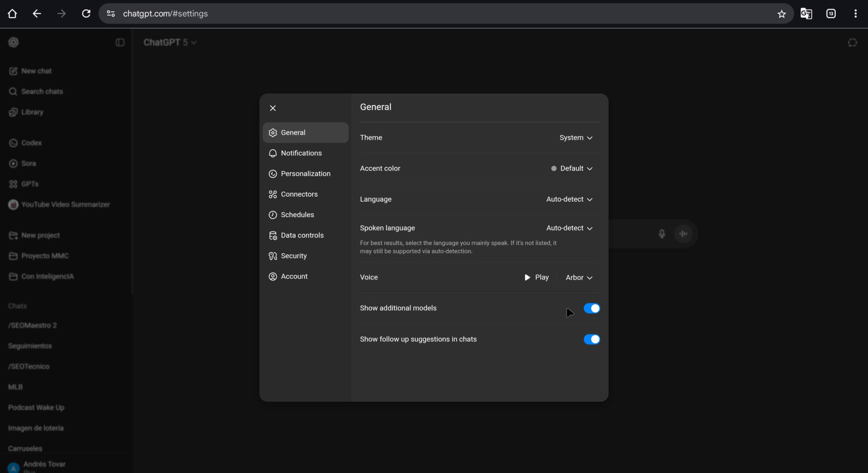Image resolution: width=868 pixels, height=473 pixels.
Task: Click the gray accent color dot
Action: [553, 169]
